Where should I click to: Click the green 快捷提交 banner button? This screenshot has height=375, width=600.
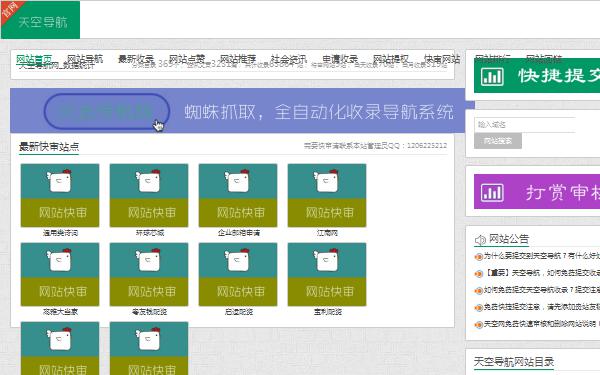pyautogui.click(x=537, y=75)
